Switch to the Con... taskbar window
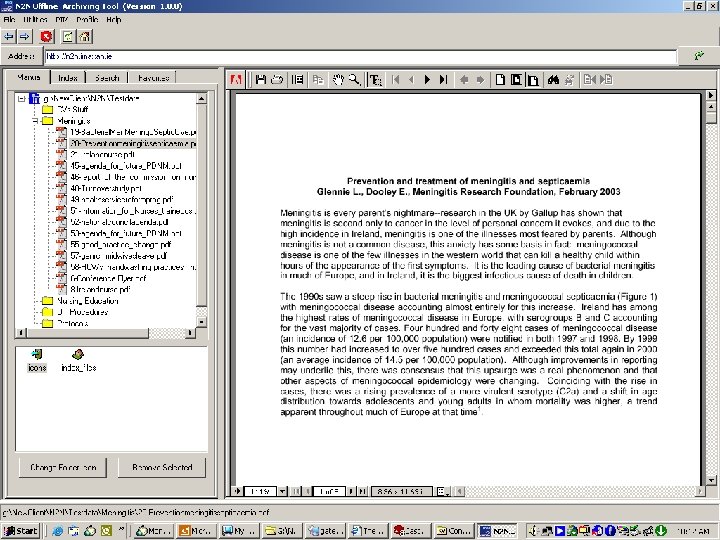Screen dimensions: 720x540 (x=453, y=531)
